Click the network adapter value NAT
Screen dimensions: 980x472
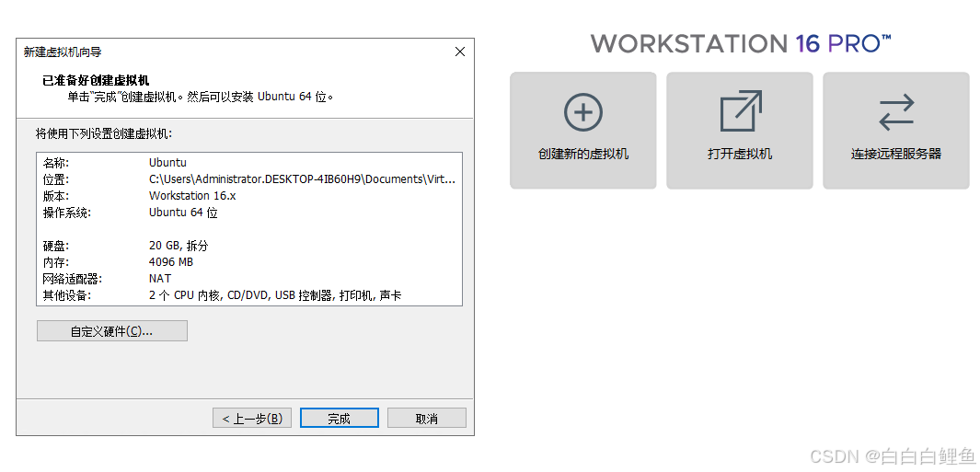click(160, 278)
